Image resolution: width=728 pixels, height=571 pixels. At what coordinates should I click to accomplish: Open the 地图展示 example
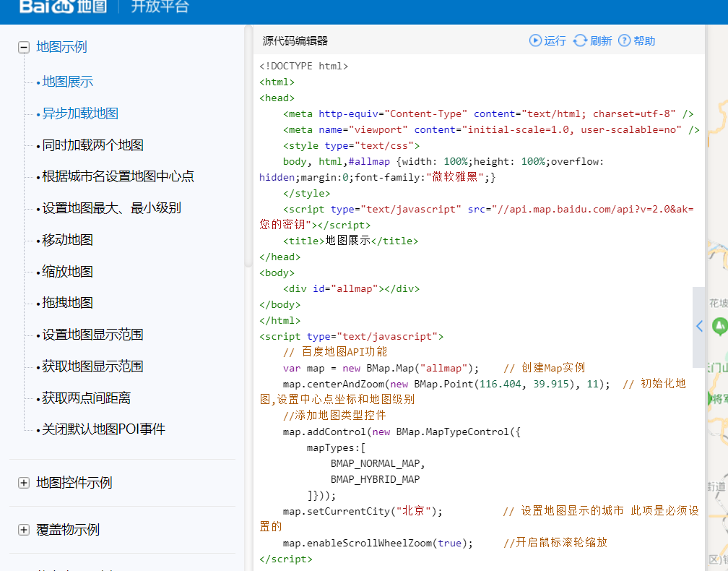click(x=68, y=82)
